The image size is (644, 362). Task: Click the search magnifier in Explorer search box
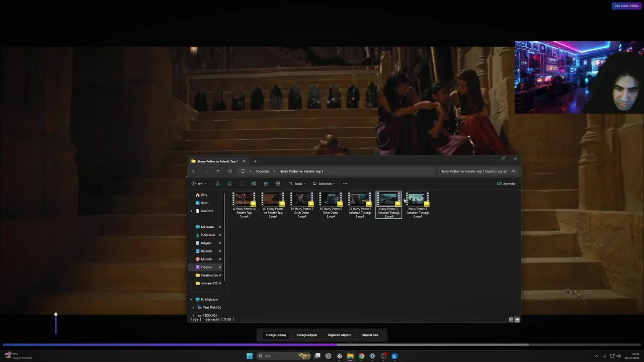click(x=514, y=171)
